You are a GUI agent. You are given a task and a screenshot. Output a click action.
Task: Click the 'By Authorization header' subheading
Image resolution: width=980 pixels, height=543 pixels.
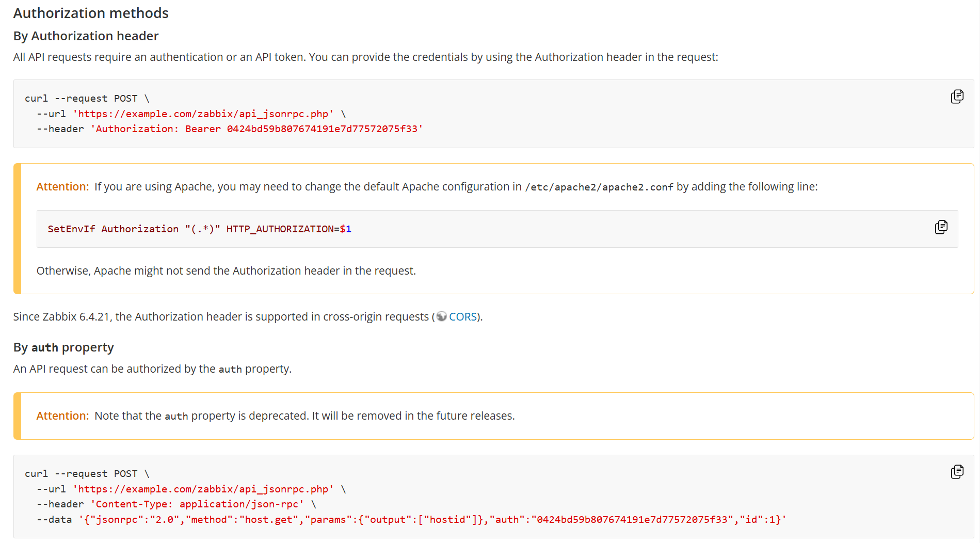[86, 36]
